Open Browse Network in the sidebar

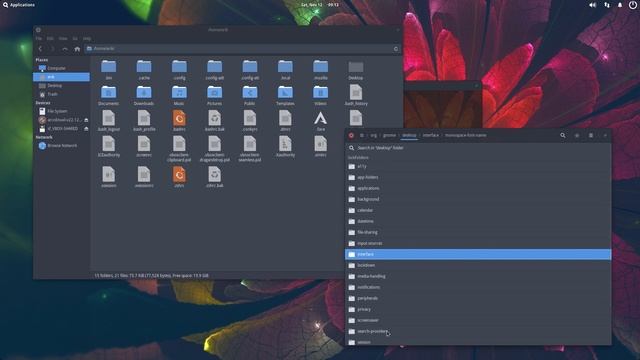click(x=61, y=146)
